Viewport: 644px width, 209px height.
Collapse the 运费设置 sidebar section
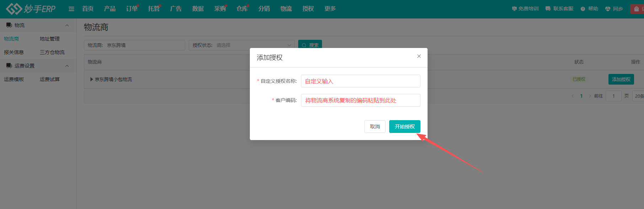[x=67, y=66]
